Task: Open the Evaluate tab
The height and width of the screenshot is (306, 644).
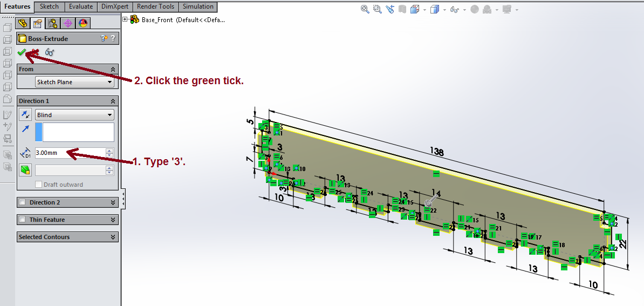Action: 81,6
